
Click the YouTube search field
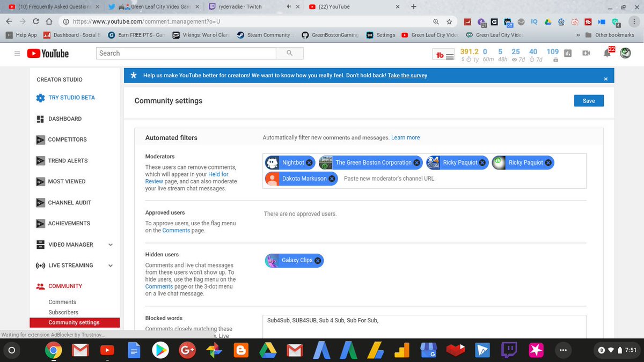[x=186, y=53]
